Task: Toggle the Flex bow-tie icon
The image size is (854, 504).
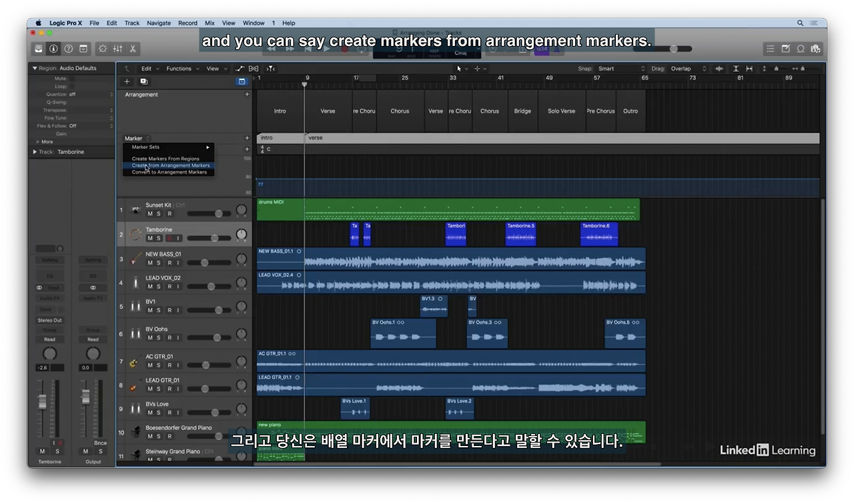Action: click(254, 69)
